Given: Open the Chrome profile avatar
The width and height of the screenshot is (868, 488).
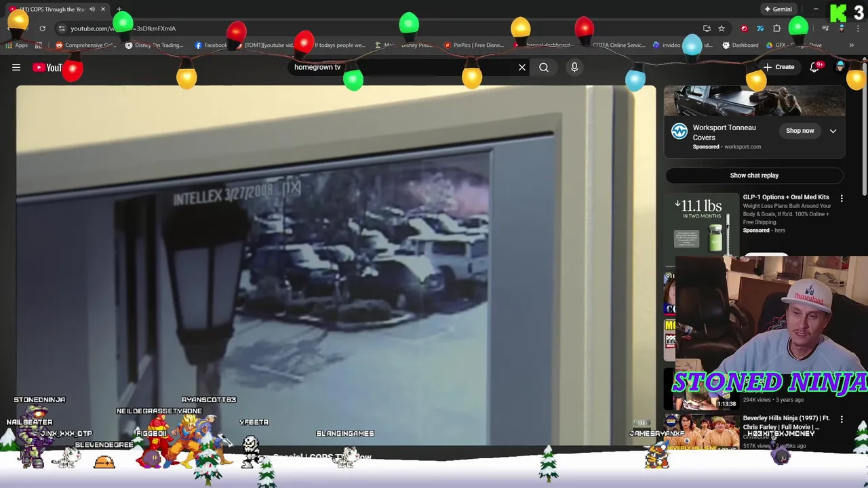Looking at the screenshot, I should 842,28.
